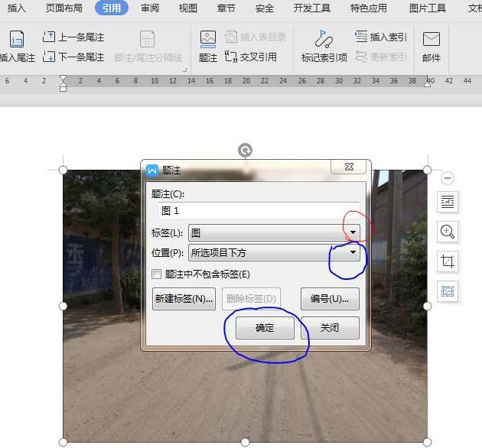
Task: Click 关闭 button in dialog
Action: click(x=330, y=328)
